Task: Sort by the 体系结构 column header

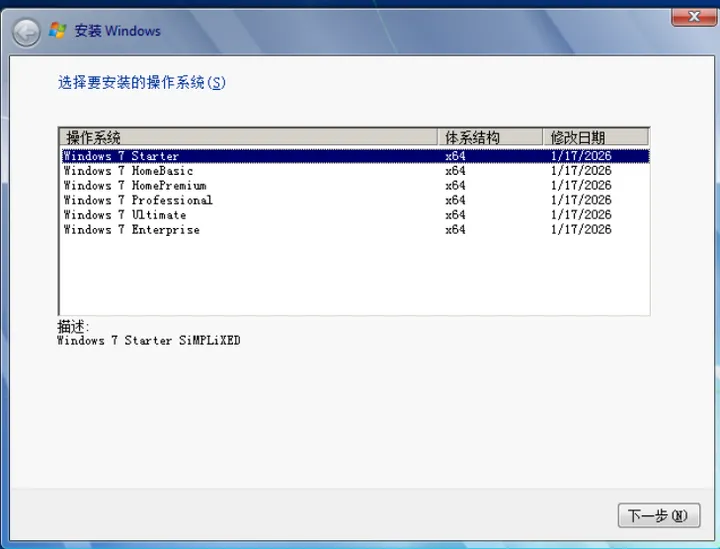Action: pyautogui.click(x=490, y=137)
